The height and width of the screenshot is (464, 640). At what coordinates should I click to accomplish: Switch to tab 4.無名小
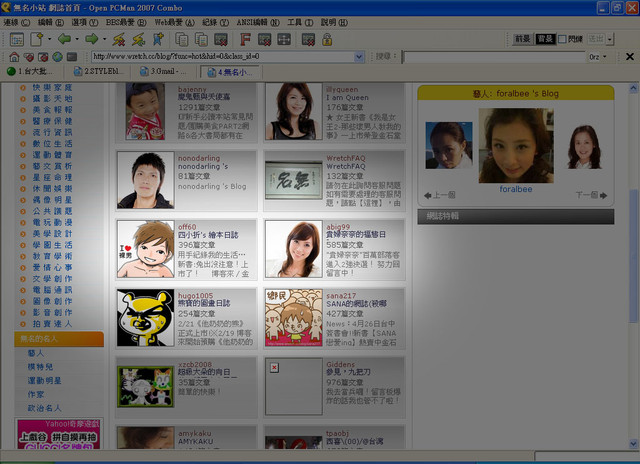231,72
